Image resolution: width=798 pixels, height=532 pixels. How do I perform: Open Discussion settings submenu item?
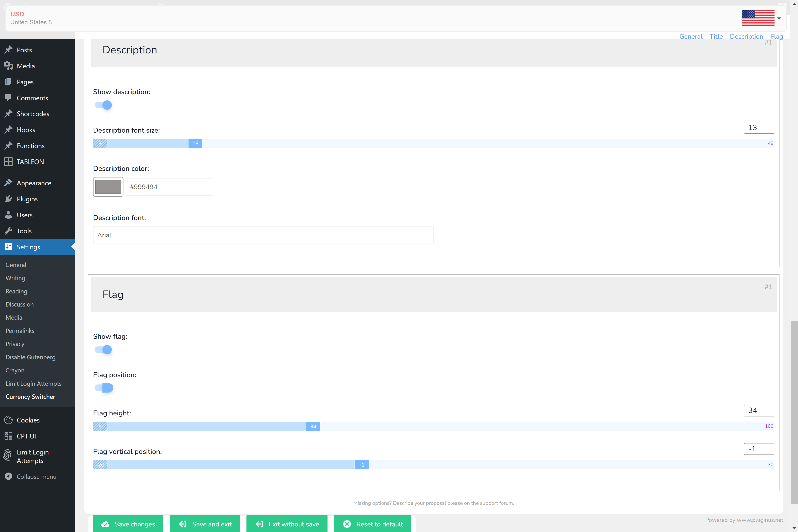click(19, 304)
